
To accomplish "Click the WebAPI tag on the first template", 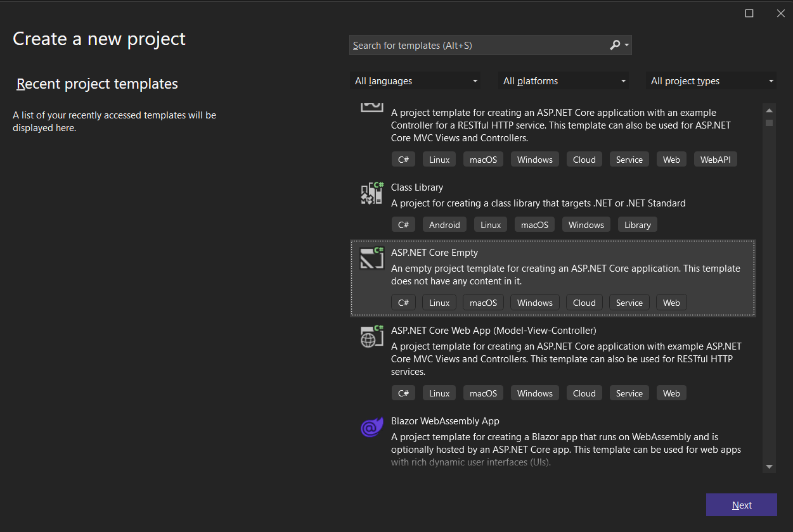I will pos(715,160).
